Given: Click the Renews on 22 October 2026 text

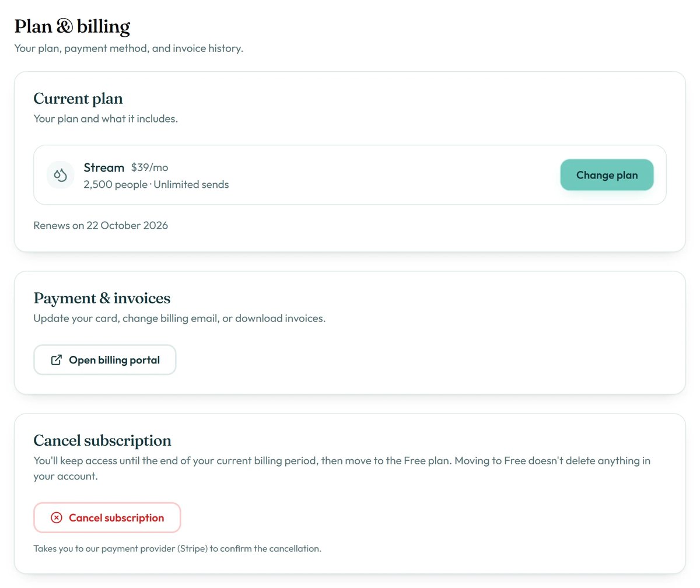Looking at the screenshot, I should [x=101, y=225].
